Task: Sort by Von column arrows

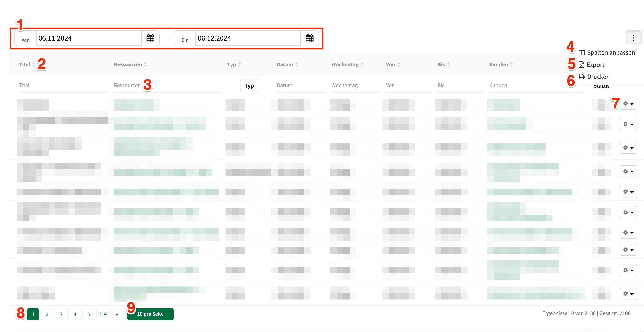Action: coord(399,65)
